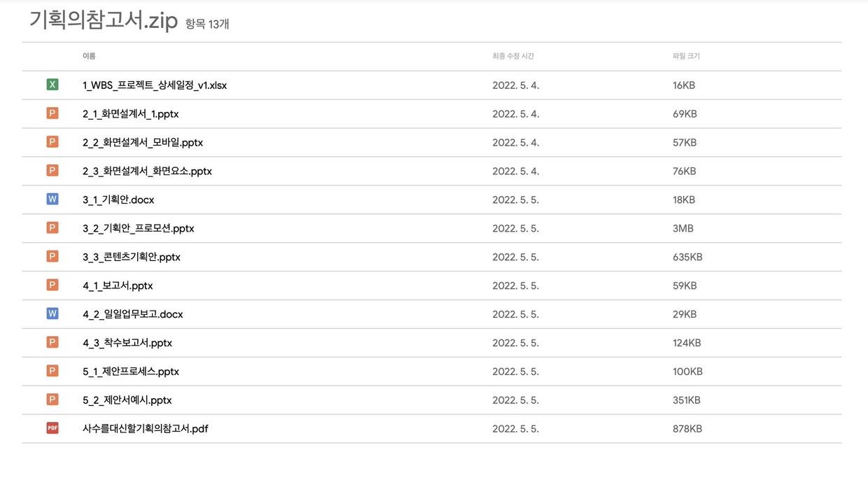Click PowerPoint icon beside 4_3_착수보고서.pptx
868x480 pixels.
coord(52,343)
